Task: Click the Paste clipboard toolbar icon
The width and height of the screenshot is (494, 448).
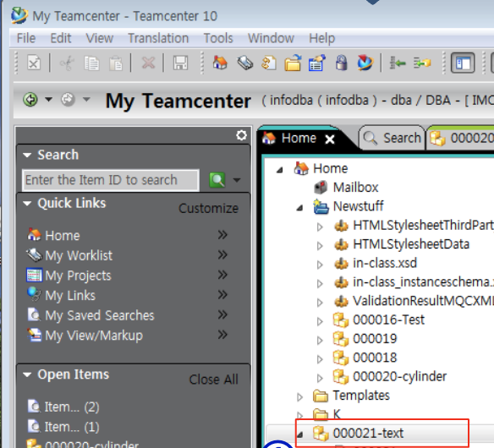Action: (116, 63)
